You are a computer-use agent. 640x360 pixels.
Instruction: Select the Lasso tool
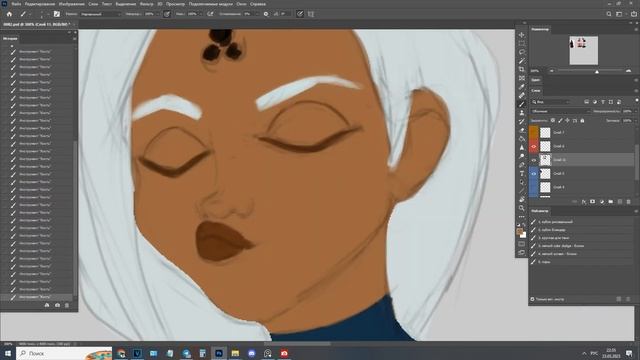click(522, 52)
